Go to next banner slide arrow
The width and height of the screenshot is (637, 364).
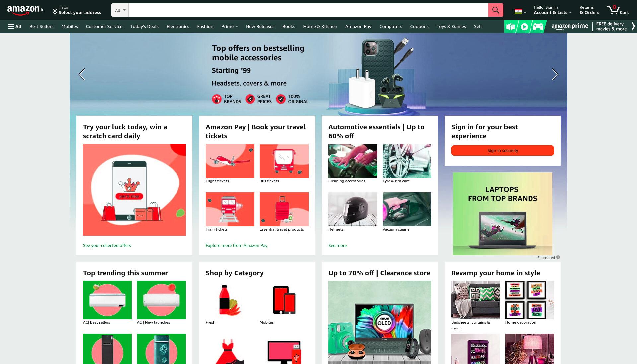[x=555, y=74]
